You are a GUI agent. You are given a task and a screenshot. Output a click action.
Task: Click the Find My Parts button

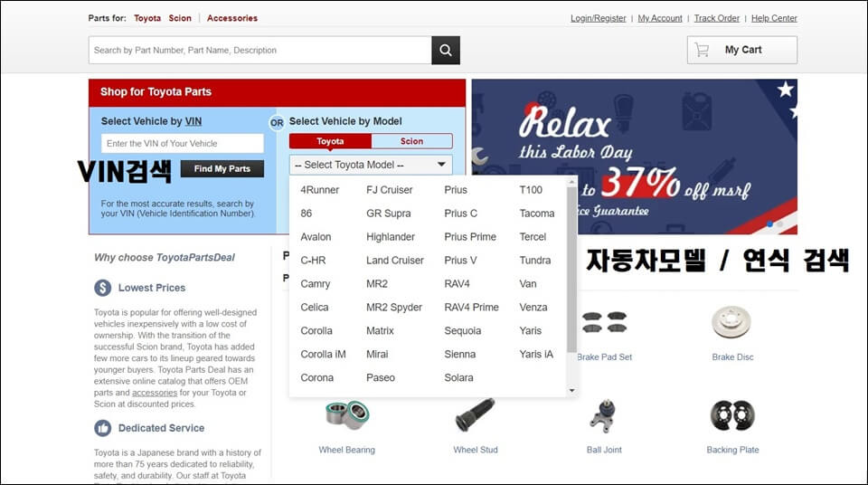pyautogui.click(x=222, y=169)
